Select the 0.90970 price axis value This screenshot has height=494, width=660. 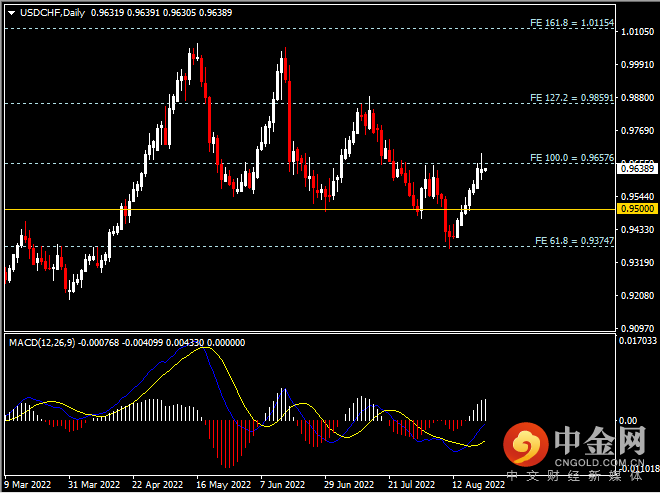click(x=638, y=328)
